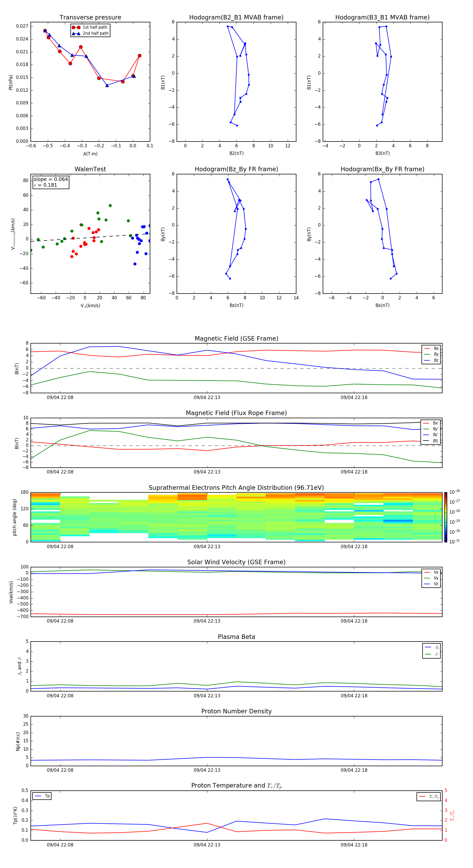This screenshot has height=868, width=473.
Task: Click the 'Hodogram(B3_B1 MVAB frame)' title
Action: coord(382,18)
